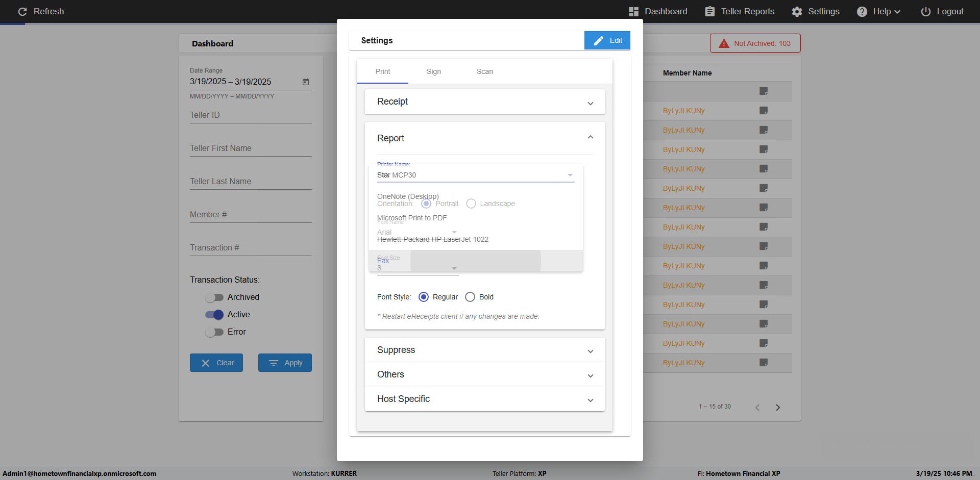
Task: Choose the OneNote (Desktop) printer option
Action: pos(476,196)
